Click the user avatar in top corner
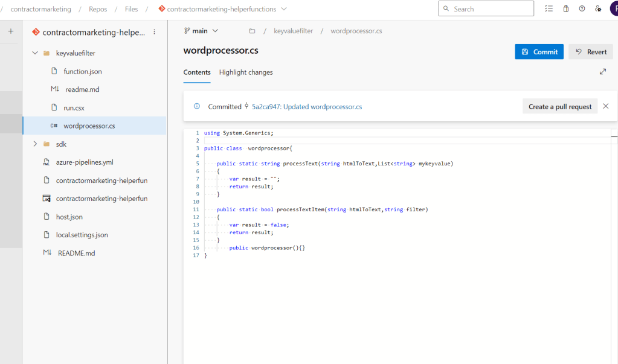Screen dimensions: 618x364 coord(614,8)
